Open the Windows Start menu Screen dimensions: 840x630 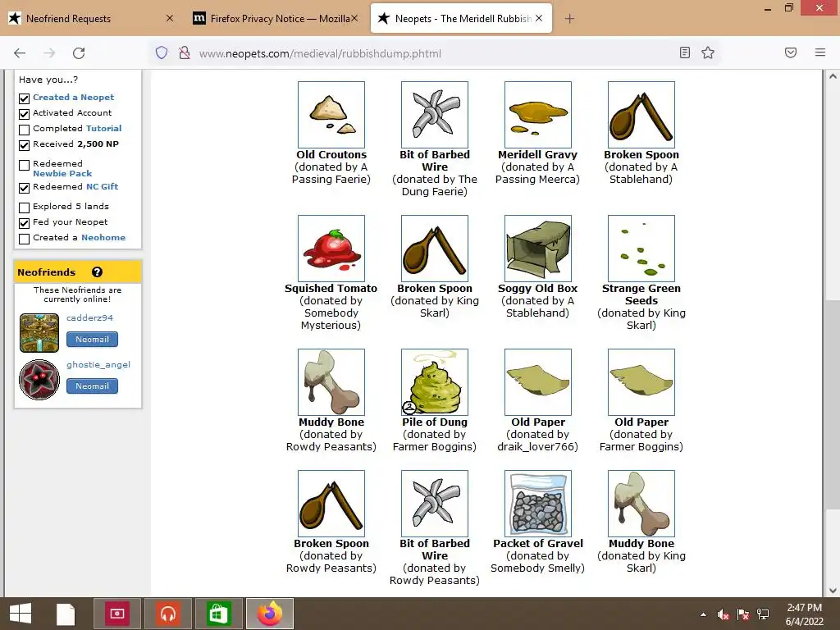pyautogui.click(x=21, y=614)
